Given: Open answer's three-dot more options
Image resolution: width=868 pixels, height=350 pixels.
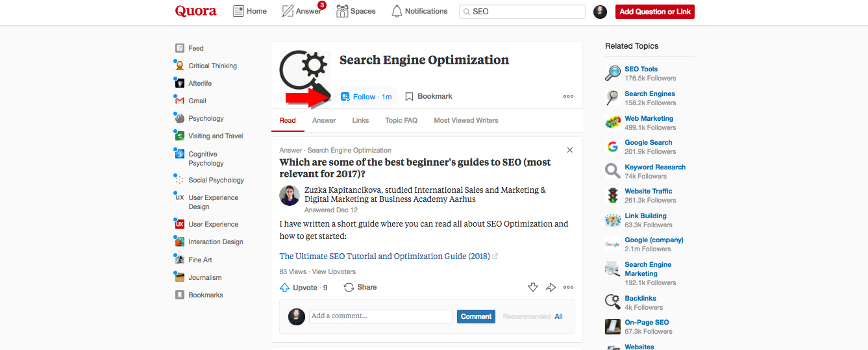Looking at the screenshot, I should tap(569, 287).
